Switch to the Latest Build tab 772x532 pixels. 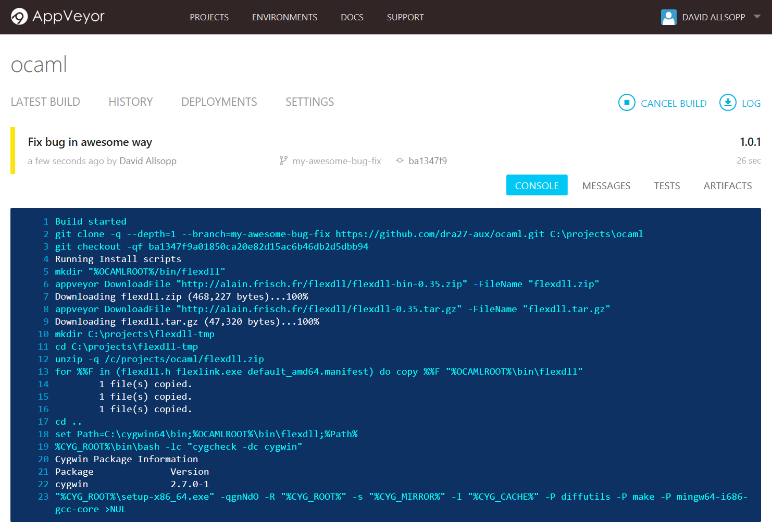[45, 102]
